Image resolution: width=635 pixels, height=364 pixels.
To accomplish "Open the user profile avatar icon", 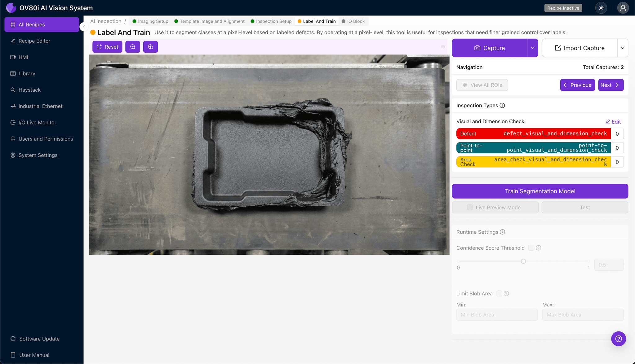I will [x=623, y=8].
